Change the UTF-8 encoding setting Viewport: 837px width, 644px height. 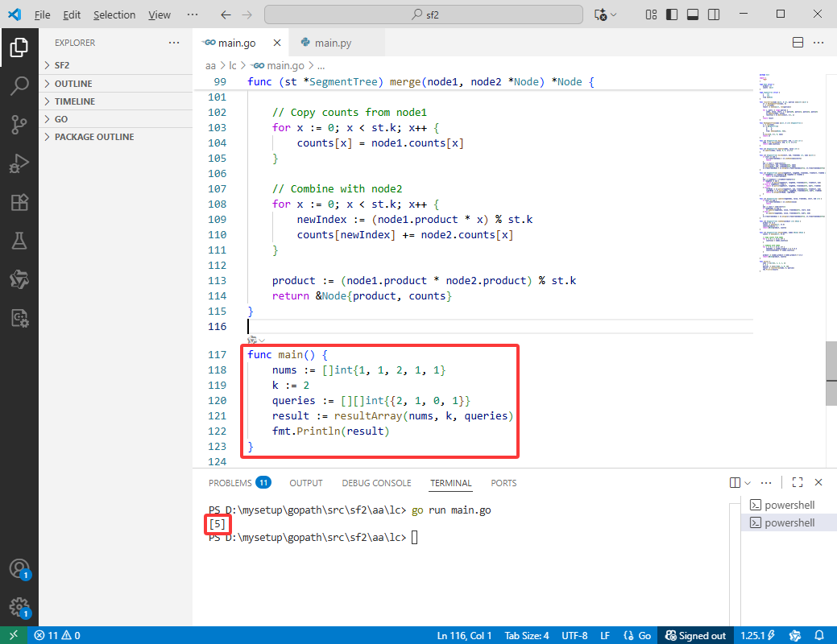[x=574, y=635]
